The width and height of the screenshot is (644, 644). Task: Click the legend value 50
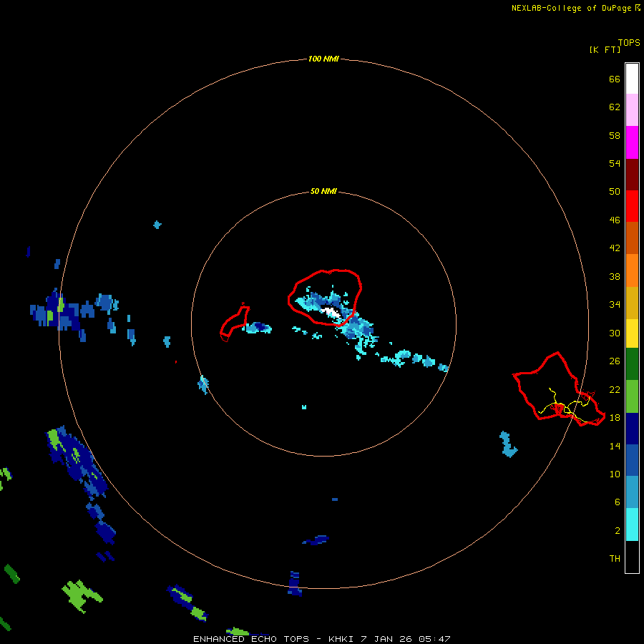[x=615, y=191]
